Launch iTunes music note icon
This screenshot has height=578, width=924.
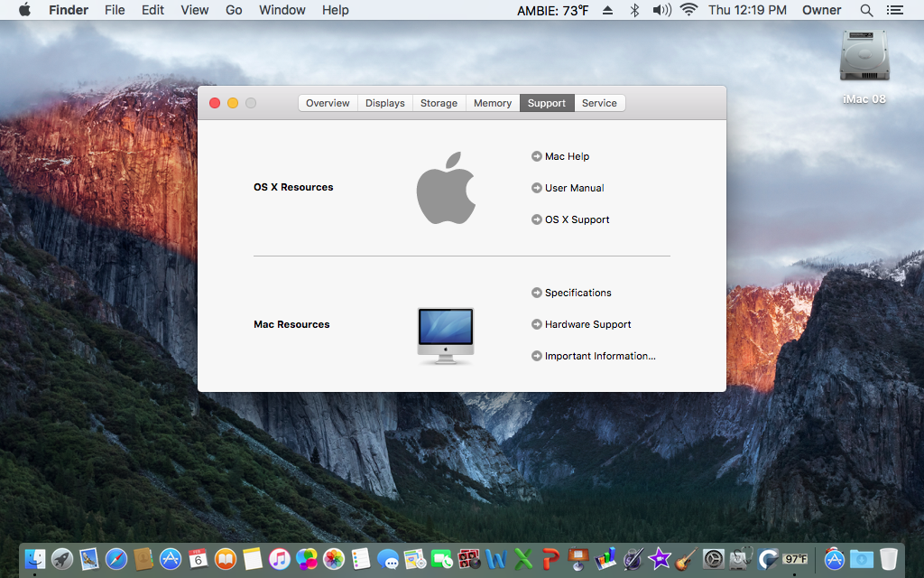[x=280, y=558]
